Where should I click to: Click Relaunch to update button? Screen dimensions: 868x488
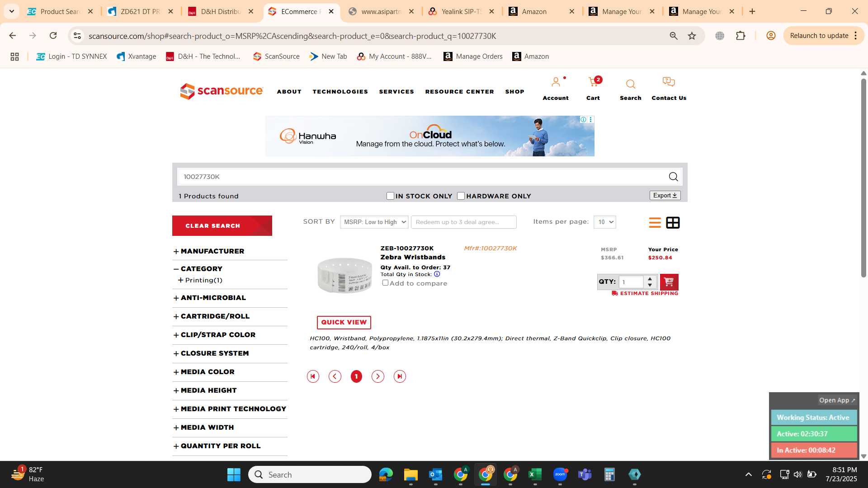click(823, 36)
